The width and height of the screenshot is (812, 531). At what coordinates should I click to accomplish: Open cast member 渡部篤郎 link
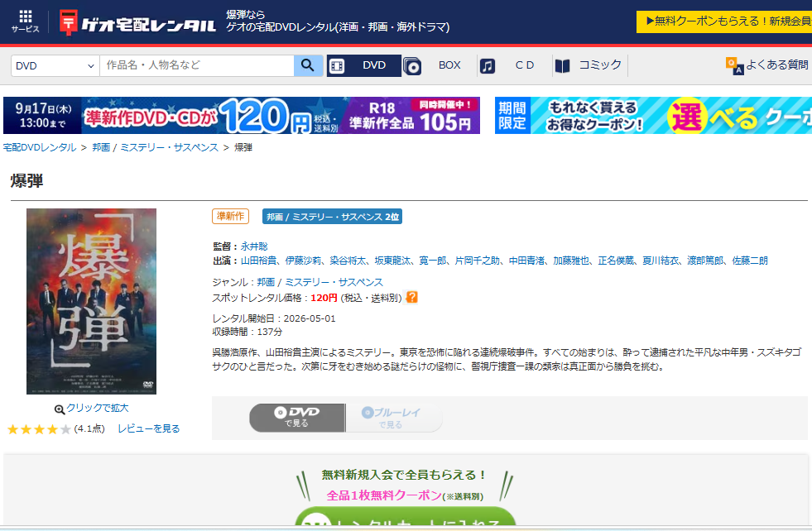tap(705, 261)
